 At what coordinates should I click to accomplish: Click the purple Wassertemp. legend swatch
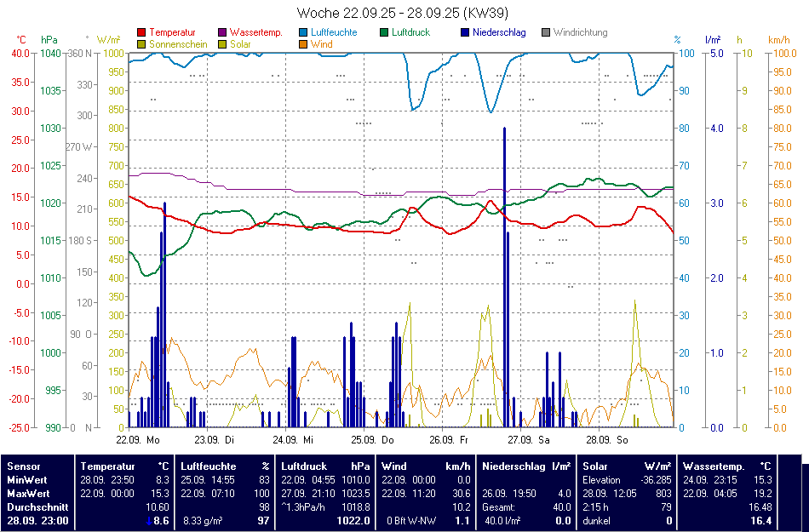point(223,32)
